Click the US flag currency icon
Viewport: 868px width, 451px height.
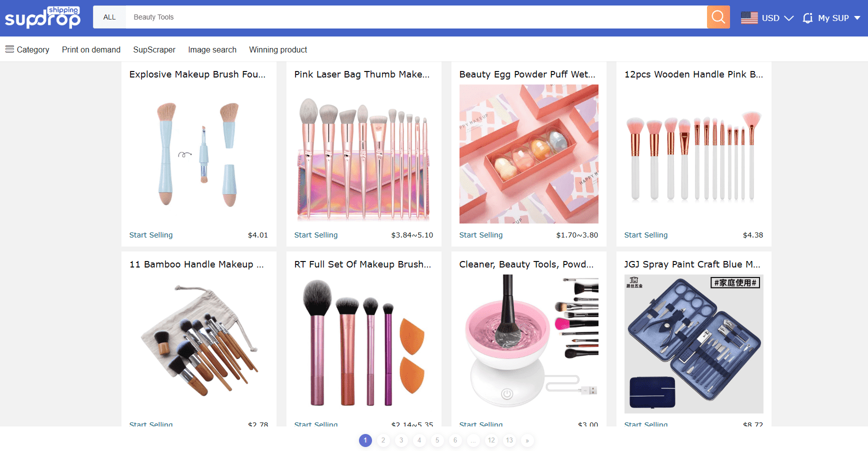pyautogui.click(x=749, y=17)
